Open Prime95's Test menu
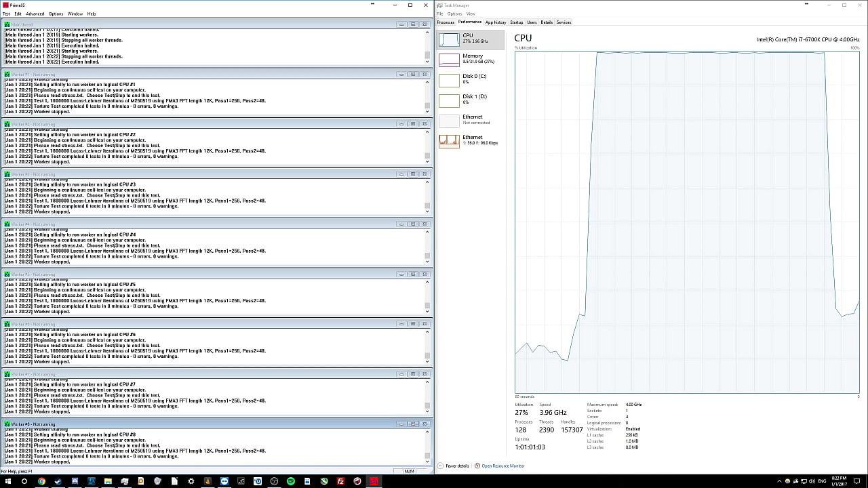 (6, 14)
